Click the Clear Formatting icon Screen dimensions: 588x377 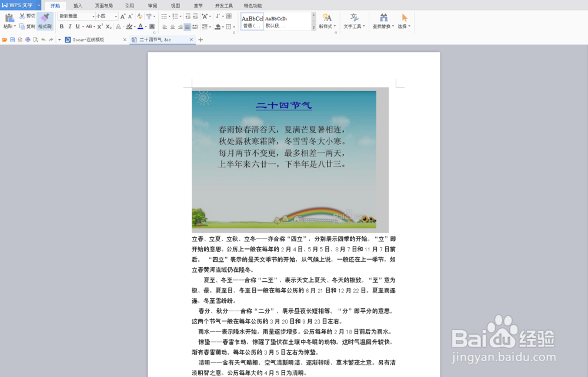click(x=139, y=16)
